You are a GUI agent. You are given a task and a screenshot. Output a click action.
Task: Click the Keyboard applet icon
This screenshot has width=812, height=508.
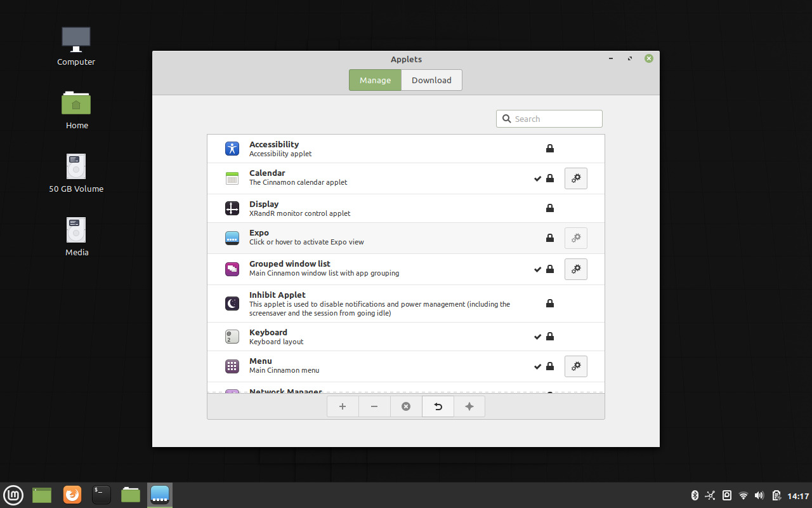[x=232, y=337]
